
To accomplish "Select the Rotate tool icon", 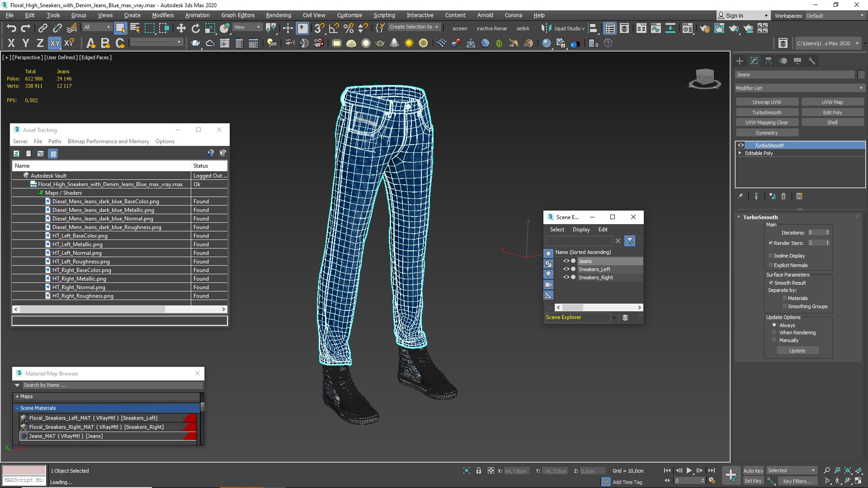I will [x=196, y=28].
